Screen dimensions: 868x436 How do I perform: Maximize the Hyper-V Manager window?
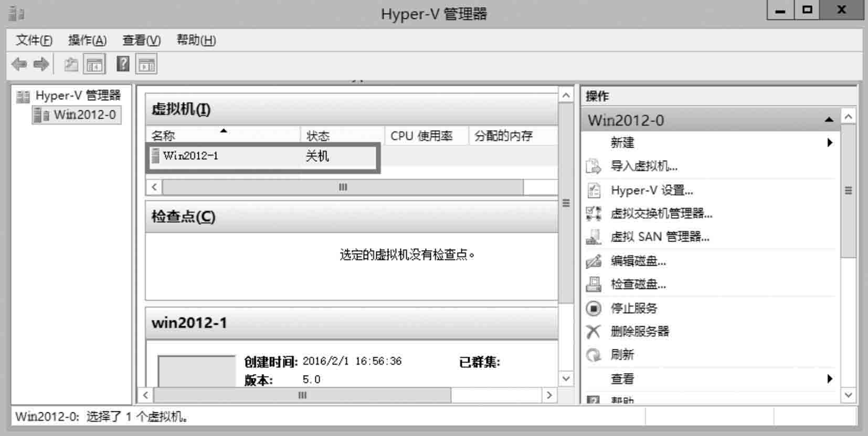pyautogui.click(x=807, y=9)
